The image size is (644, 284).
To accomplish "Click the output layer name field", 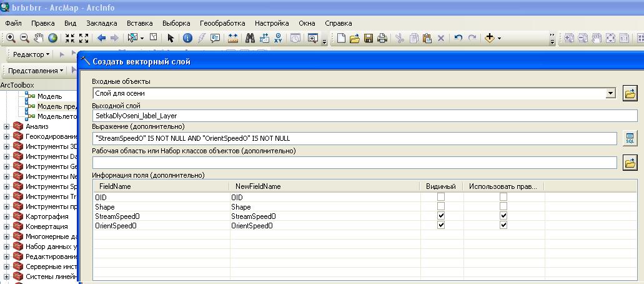I will (x=364, y=116).
